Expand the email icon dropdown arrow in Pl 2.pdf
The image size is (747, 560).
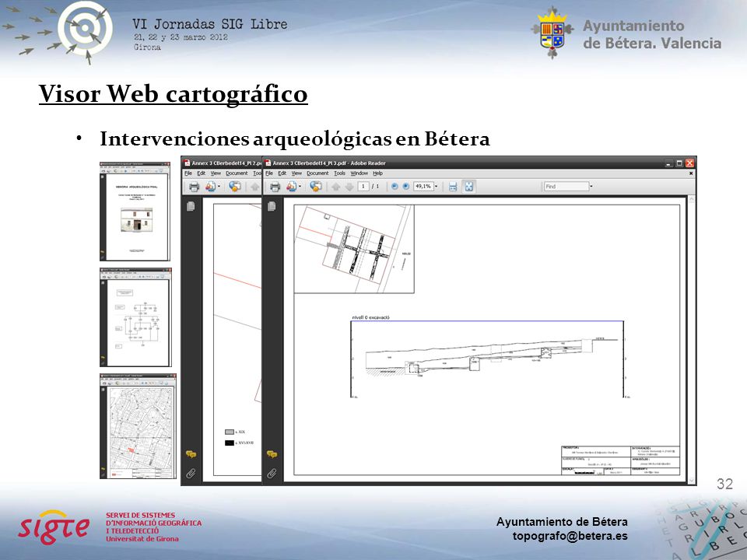pos(219,187)
